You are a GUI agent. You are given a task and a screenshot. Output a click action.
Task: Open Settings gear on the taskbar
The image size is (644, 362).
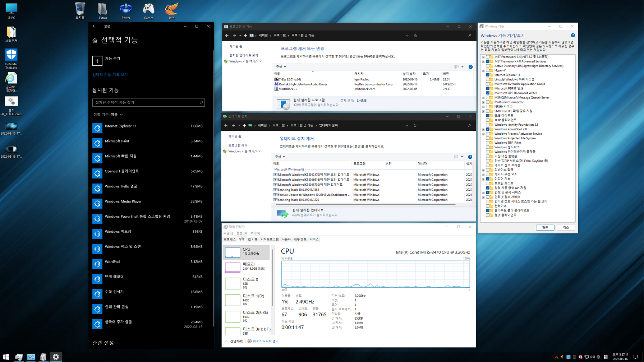[x=56, y=357]
